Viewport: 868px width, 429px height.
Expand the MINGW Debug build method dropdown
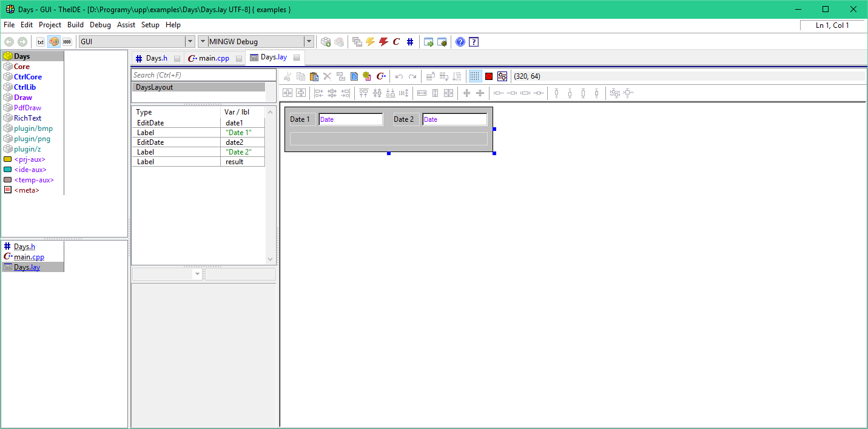tap(309, 42)
